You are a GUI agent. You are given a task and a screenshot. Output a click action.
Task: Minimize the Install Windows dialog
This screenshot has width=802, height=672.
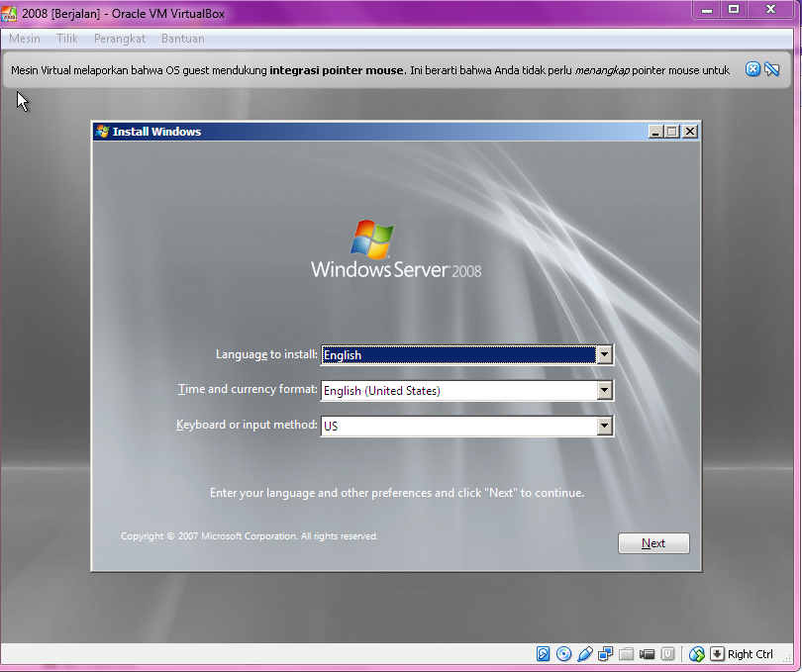click(x=655, y=132)
